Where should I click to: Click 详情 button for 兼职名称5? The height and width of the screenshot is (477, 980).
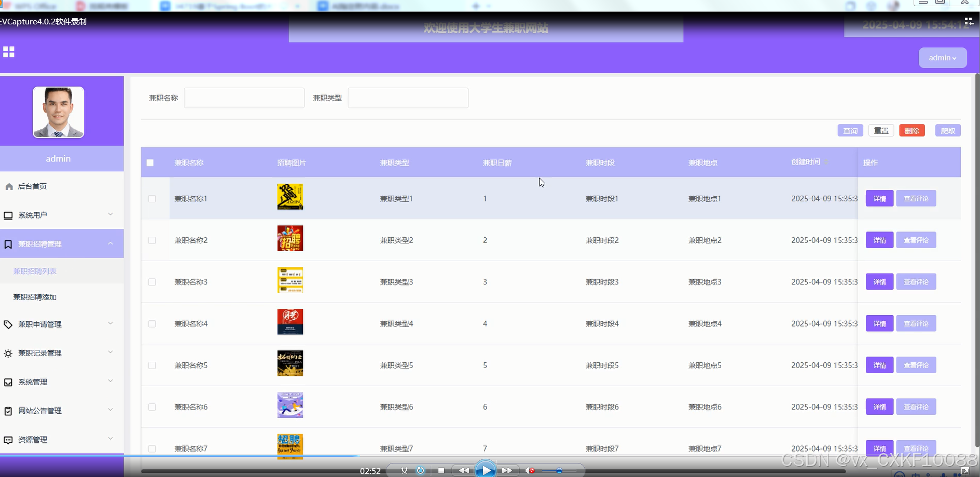[x=879, y=365]
